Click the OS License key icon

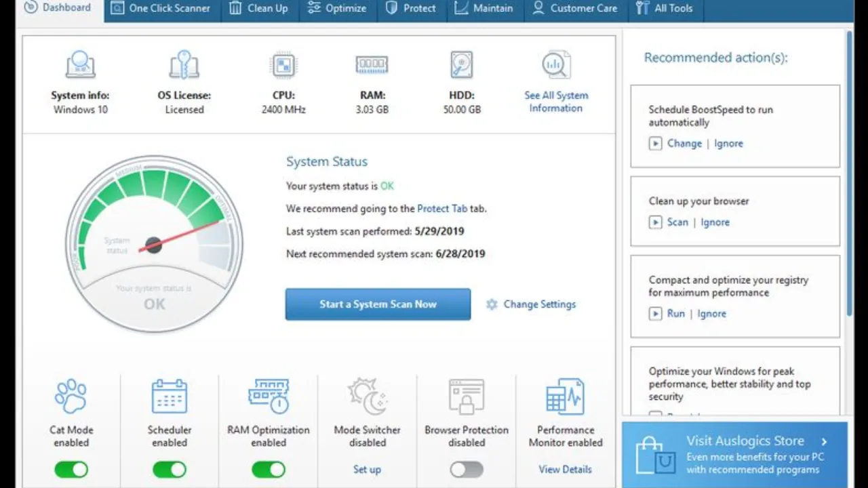[x=184, y=65]
